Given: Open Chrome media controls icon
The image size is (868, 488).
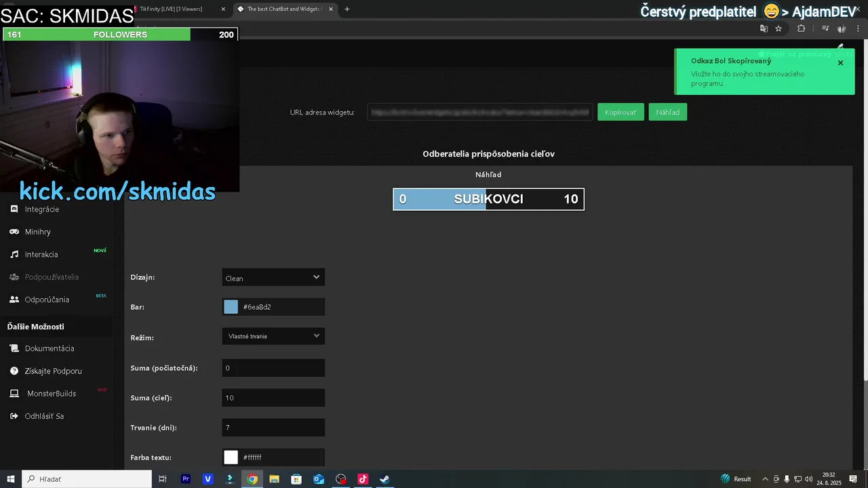Looking at the screenshot, I should [x=825, y=28].
